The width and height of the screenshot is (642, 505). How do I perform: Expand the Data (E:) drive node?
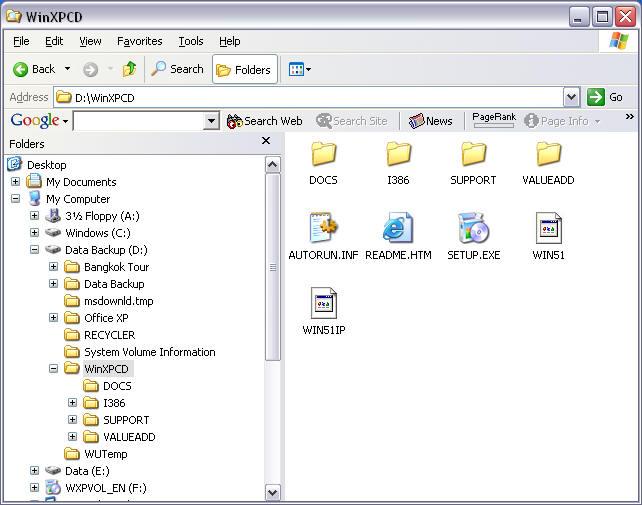click(34, 471)
